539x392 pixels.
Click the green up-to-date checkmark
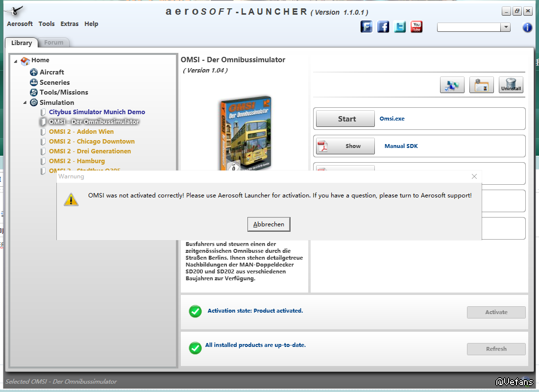click(x=195, y=348)
